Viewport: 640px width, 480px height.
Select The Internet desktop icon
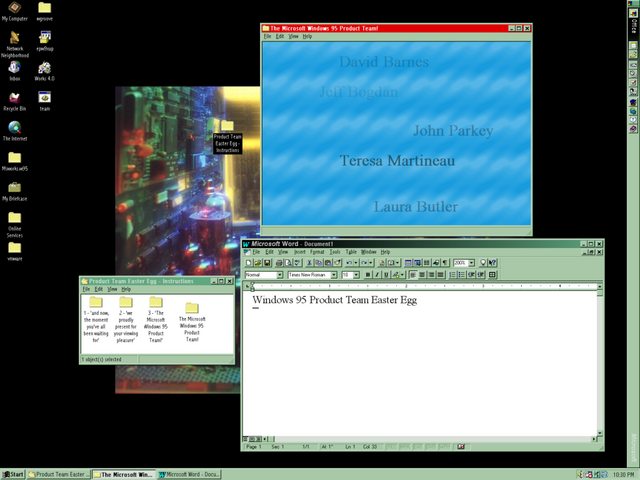[x=15, y=131]
